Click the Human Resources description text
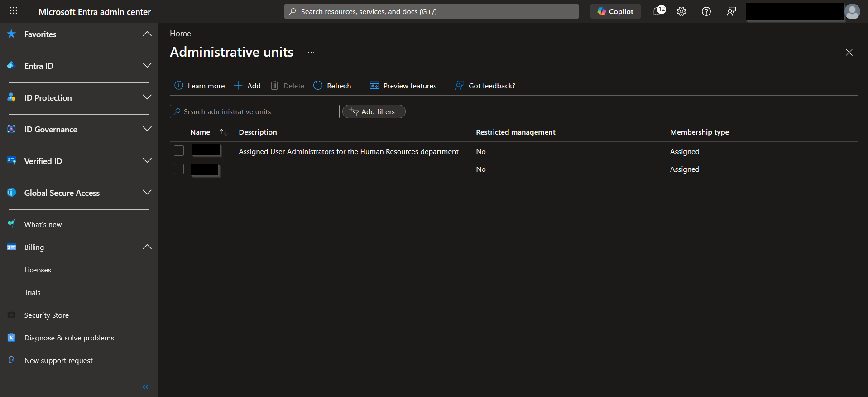 [349, 151]
